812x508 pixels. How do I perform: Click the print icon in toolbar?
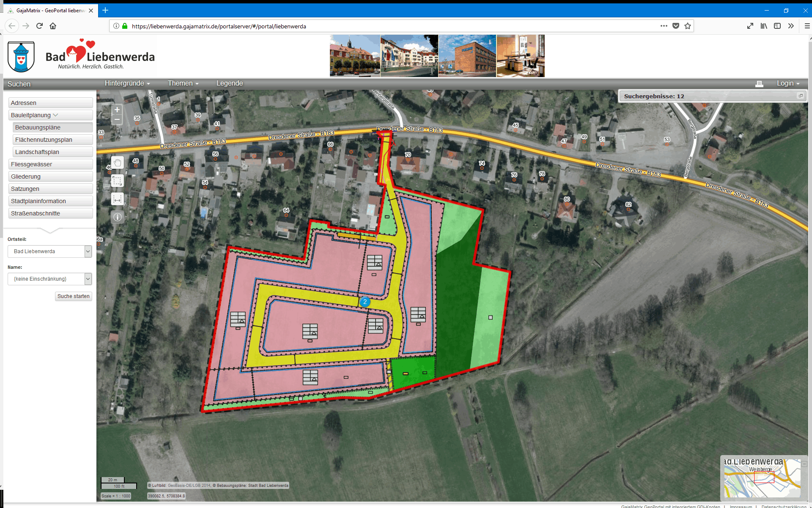759,84
